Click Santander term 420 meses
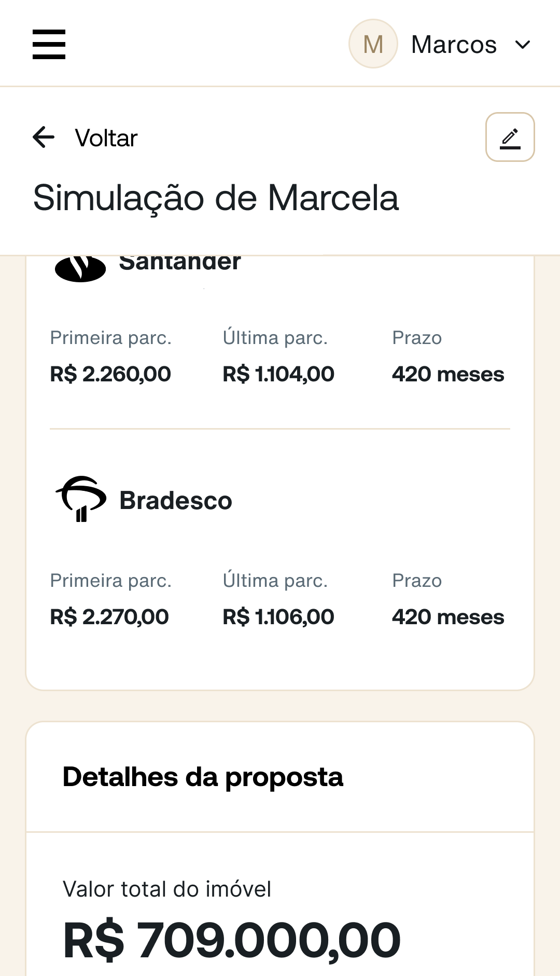The width and height of the screenshot is (560, 976). click(448, 374)
